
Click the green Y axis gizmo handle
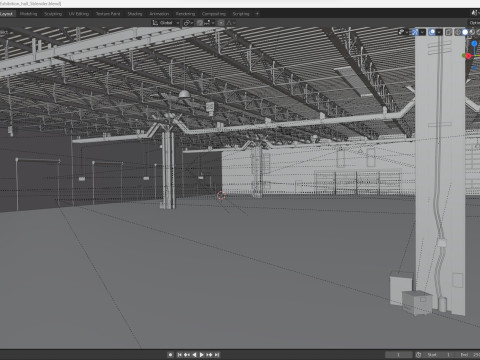tap(464, 56)
